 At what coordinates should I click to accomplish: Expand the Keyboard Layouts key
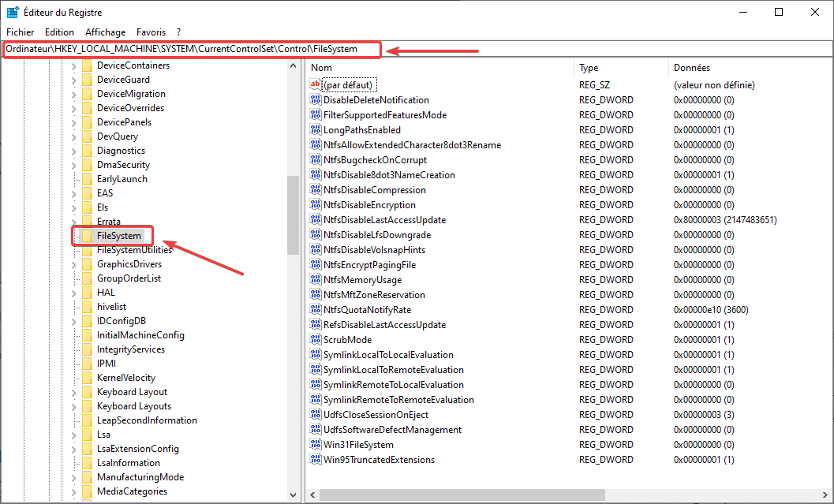[74, 407]
